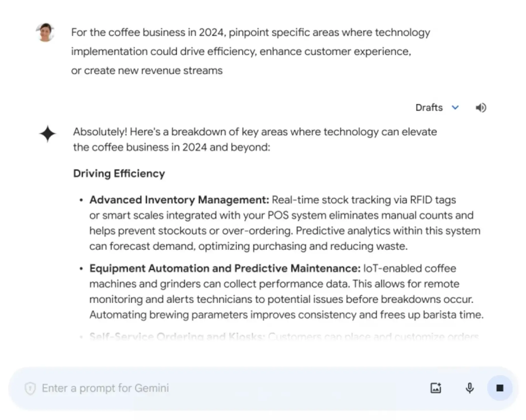Activate the microphone for voice input

coord(469,388)
